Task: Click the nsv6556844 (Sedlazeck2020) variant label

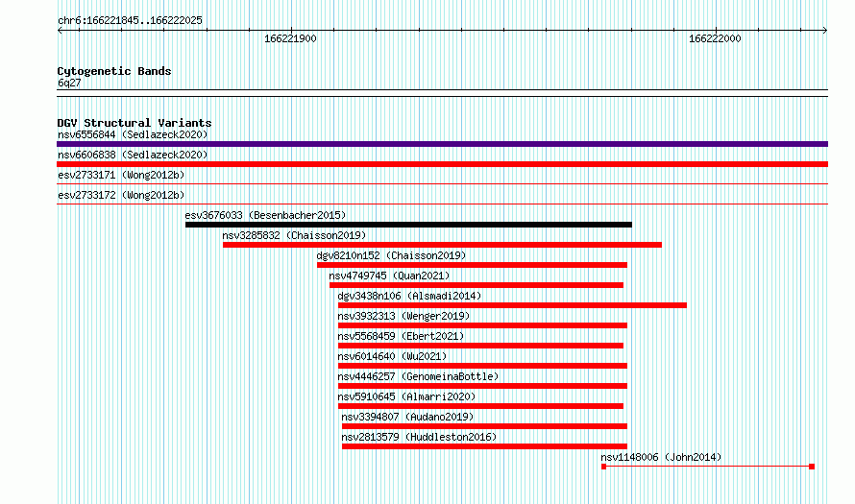Action: click(x=133, y=134)
